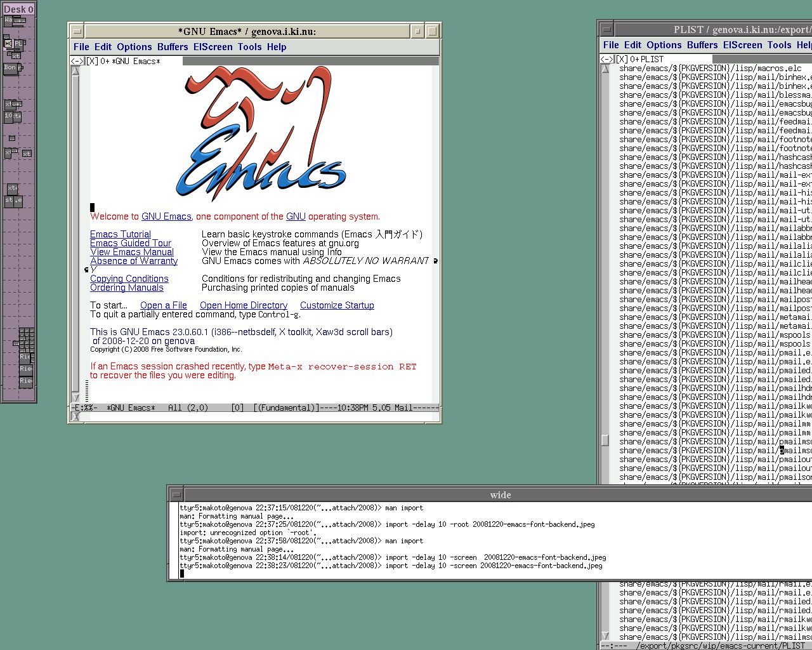812x650 pixels.
Task: Open the File menu in GNU Emacs
Action: [81, 47]
